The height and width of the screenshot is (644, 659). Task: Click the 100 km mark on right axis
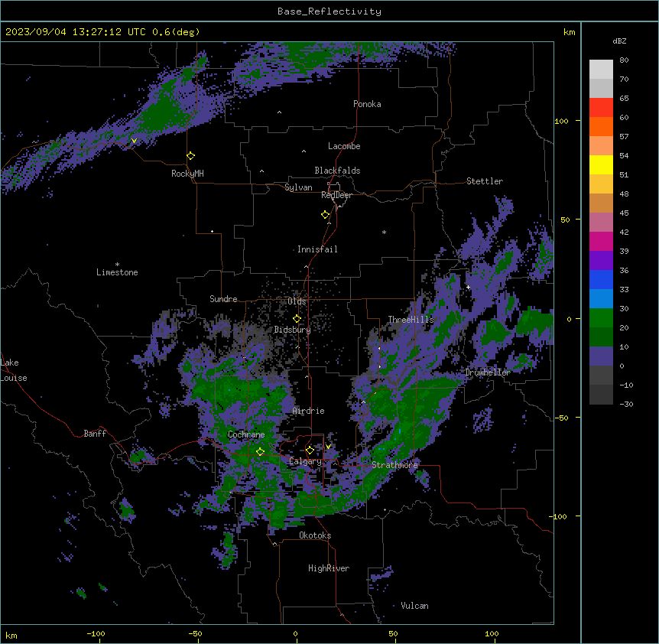click(561, 121)
